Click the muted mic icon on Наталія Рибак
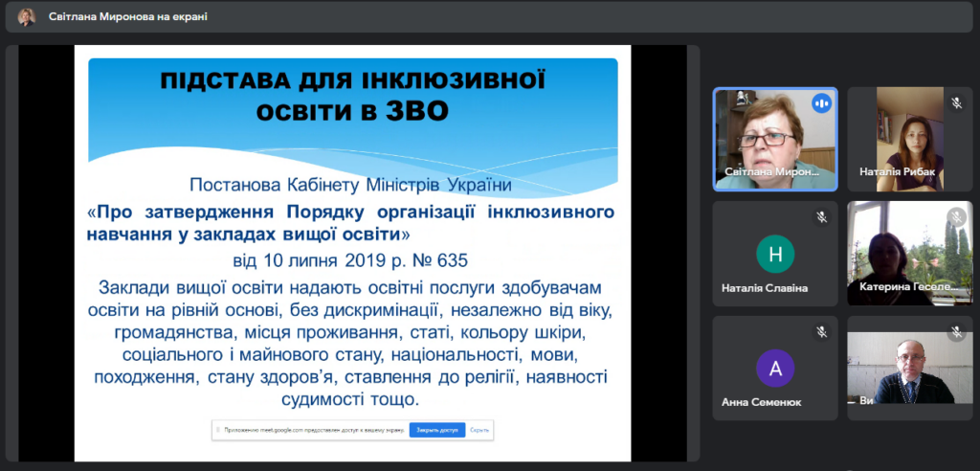980x471 pixels. click(955, 102)
